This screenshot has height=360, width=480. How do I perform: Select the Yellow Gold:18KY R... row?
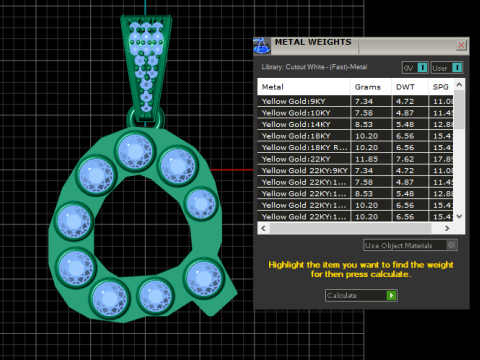pyautogui.click(x=355, y=147)
